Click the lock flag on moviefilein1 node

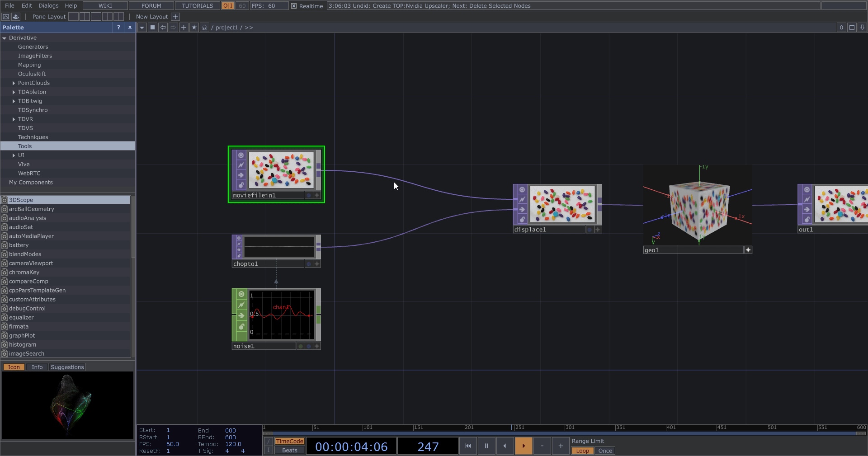[x=241, y=185]
